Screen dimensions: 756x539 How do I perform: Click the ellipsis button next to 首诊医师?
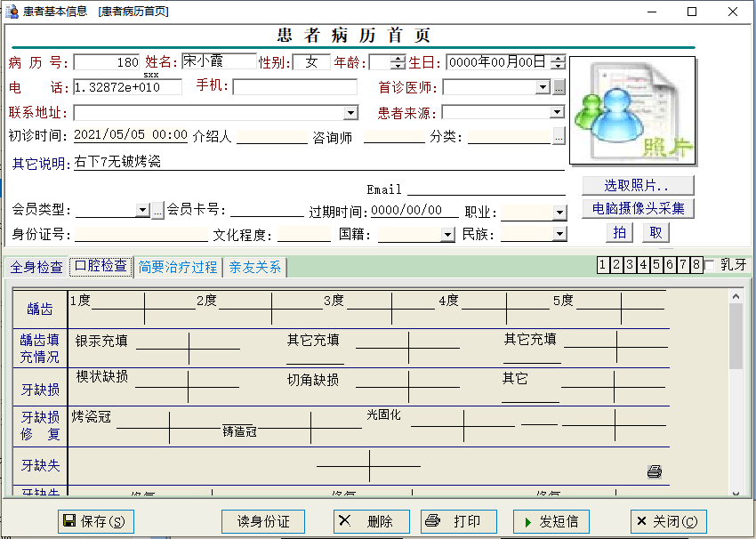point(559,87)
